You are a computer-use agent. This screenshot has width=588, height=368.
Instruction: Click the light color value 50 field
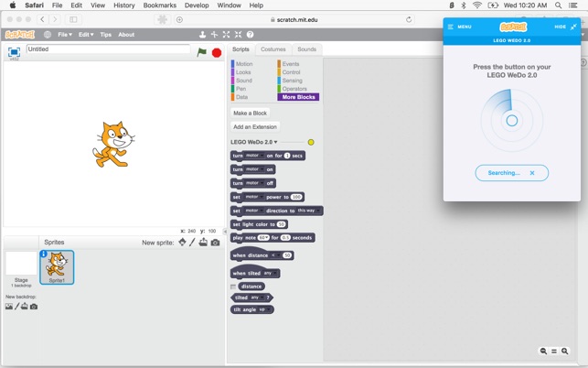282,224
